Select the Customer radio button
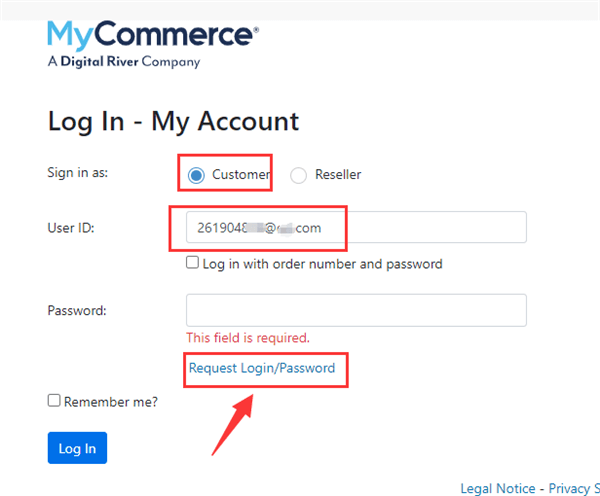 pyautogui.click(x=197, y=175)
